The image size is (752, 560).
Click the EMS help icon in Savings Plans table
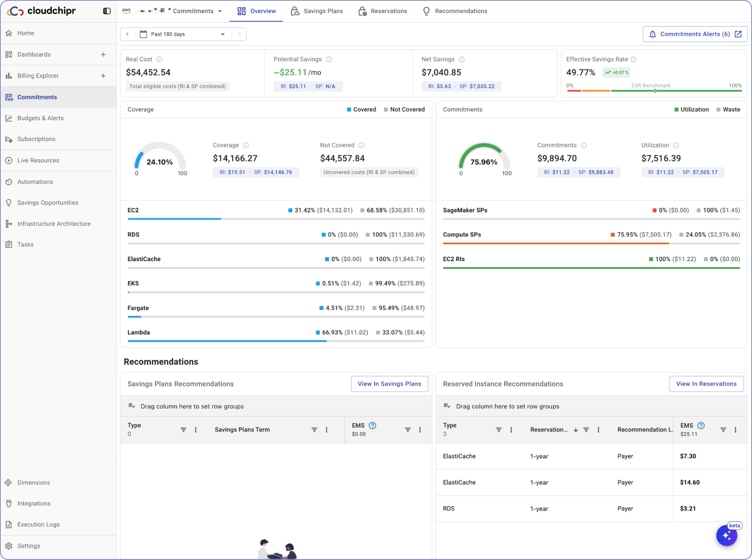[x=372, y=425]
